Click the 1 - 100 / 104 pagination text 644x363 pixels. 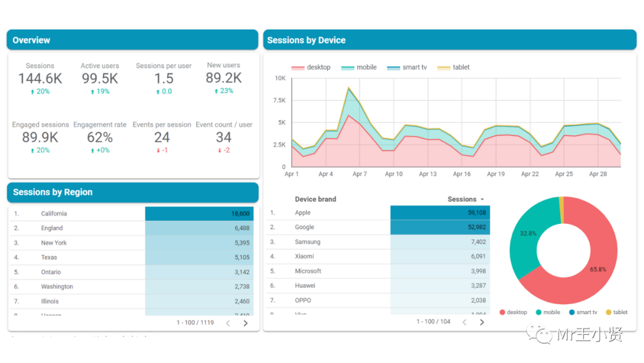coord(434,321)
